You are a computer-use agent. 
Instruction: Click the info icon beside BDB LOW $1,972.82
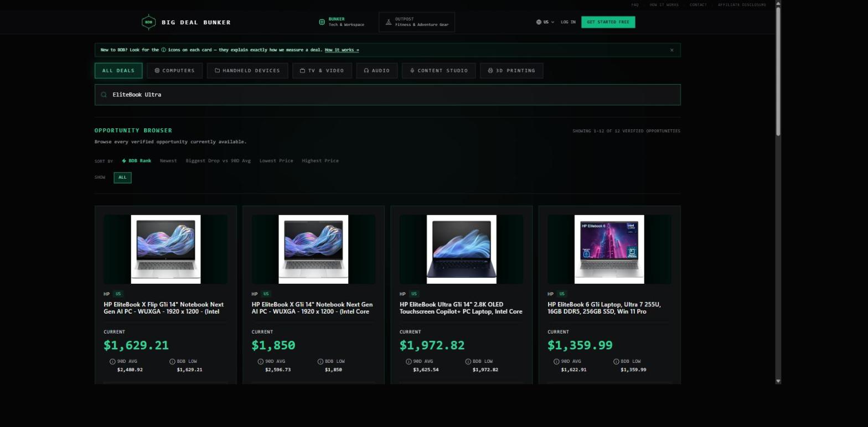[468, 361]
